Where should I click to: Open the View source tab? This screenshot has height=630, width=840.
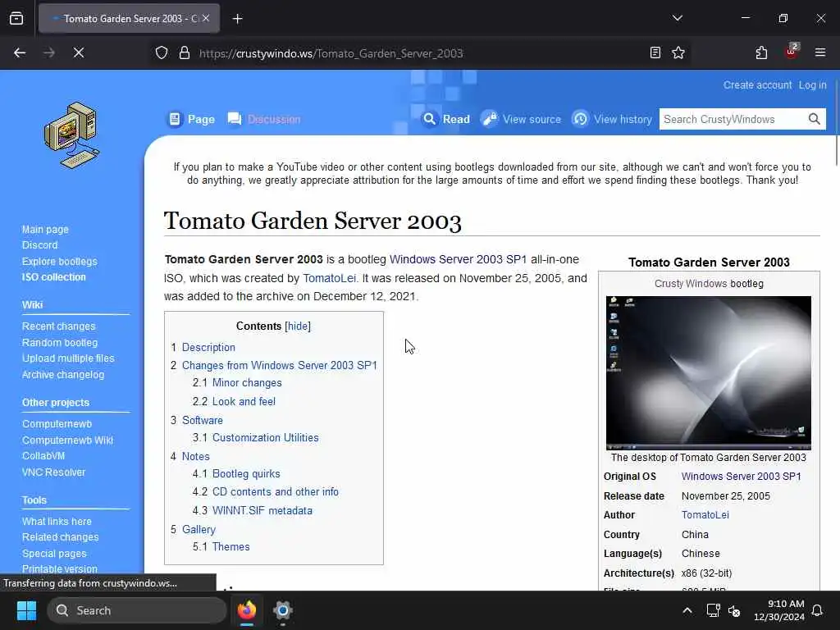[521, 119]
